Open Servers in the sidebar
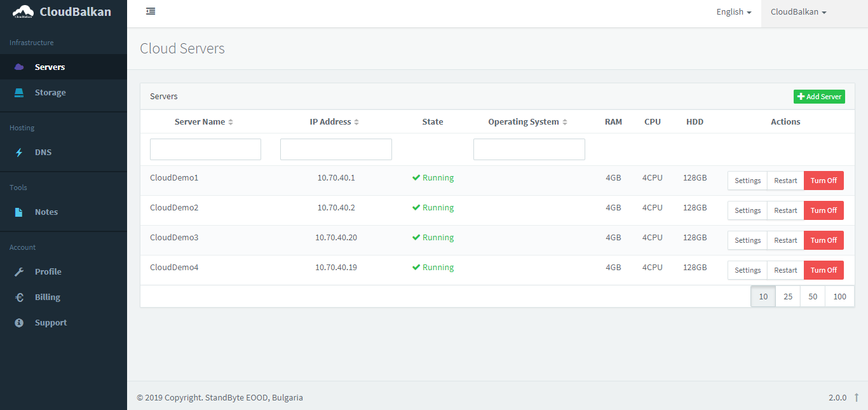 pyautogui.click(x=64, y=67)
